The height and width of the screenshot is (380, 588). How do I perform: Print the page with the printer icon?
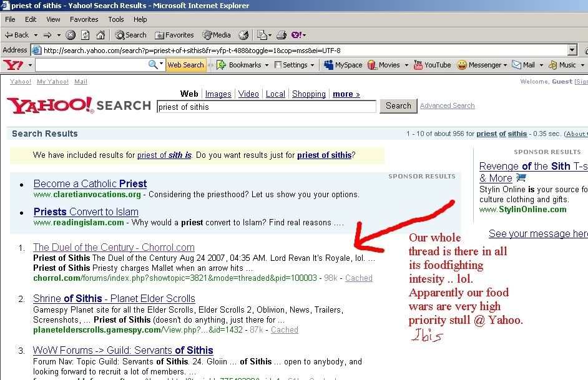(282, 35)
